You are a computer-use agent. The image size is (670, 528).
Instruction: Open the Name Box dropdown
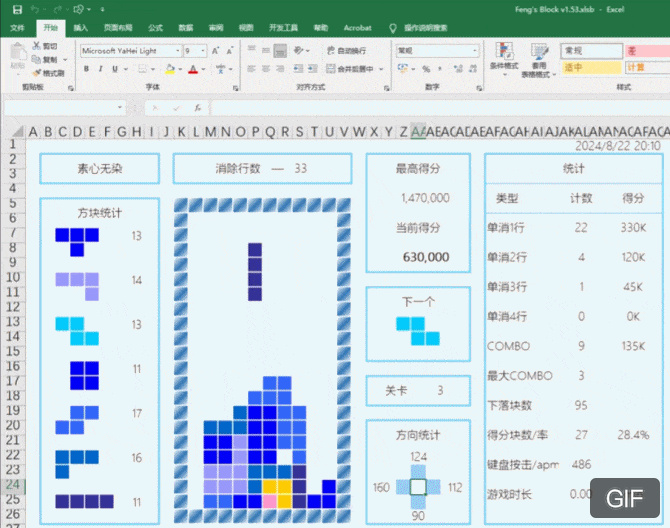coord(120,107)
